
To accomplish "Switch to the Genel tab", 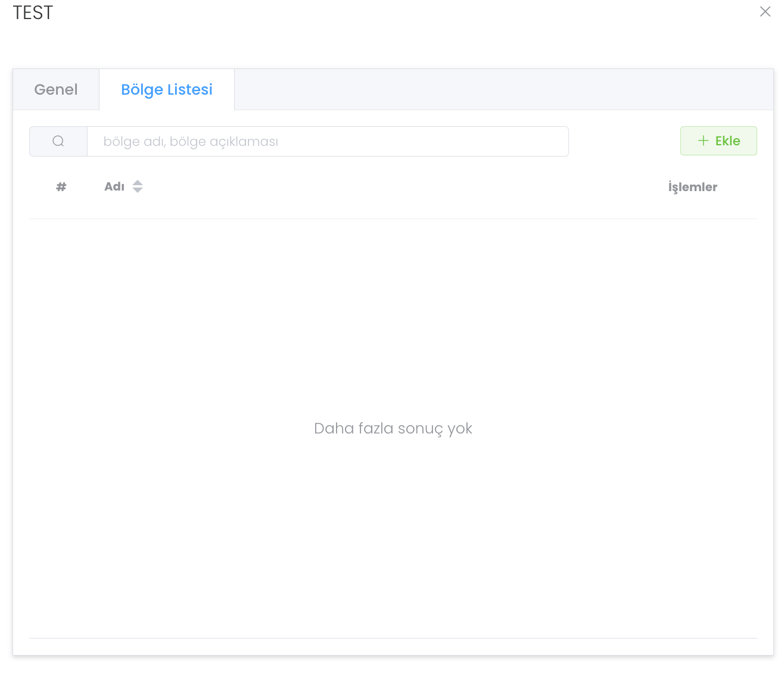I will (56, 89).
